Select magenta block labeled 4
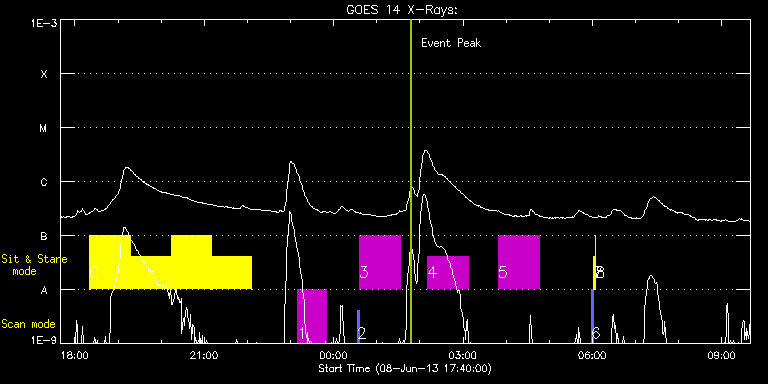The width and height of the screenshot is (768, 384). tap(448, 272)
